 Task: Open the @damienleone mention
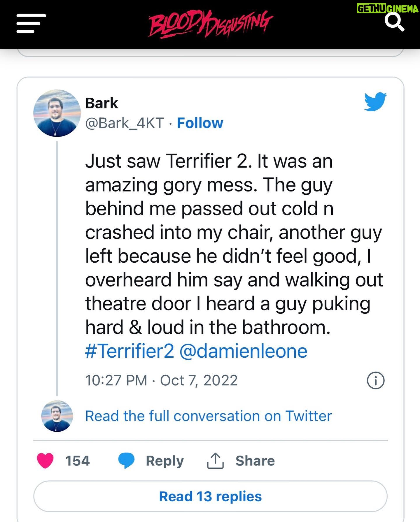tap(243, 351)
